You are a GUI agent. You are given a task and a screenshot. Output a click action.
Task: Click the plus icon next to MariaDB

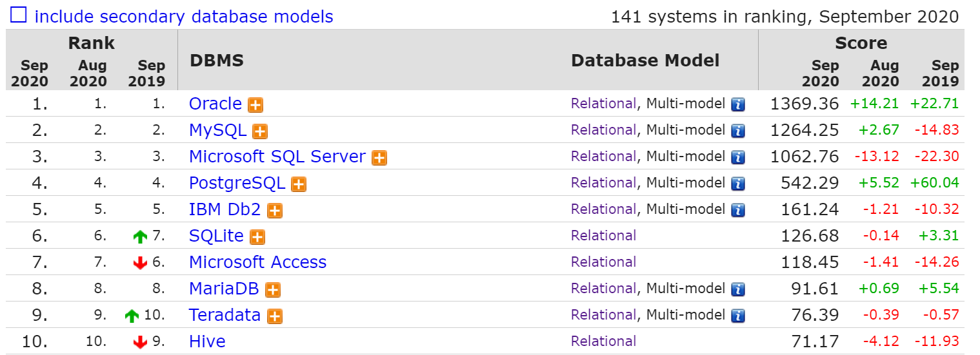tap(273, 290)
